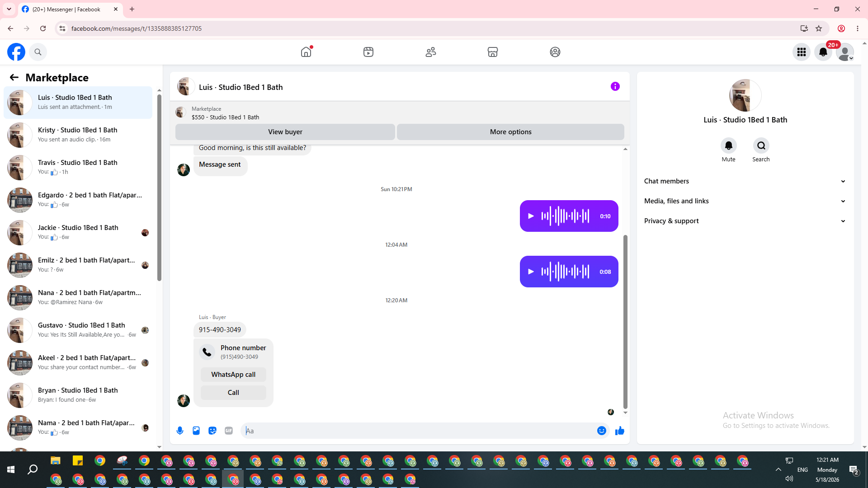Open the (915)490-3049 phone number link
Image resolution: width=868 pixels, height=488 pixels.
(x=239, y=357)
